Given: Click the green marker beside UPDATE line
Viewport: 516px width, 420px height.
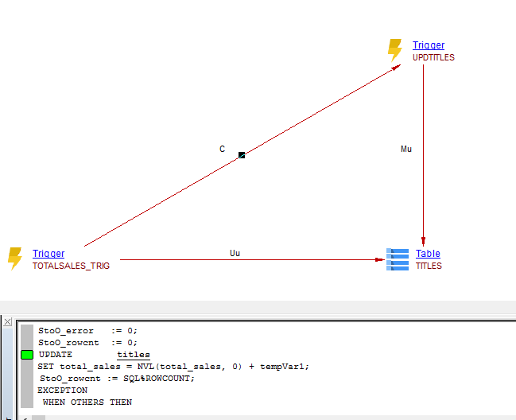Looking at the screenshot, I should coord(27,355).
